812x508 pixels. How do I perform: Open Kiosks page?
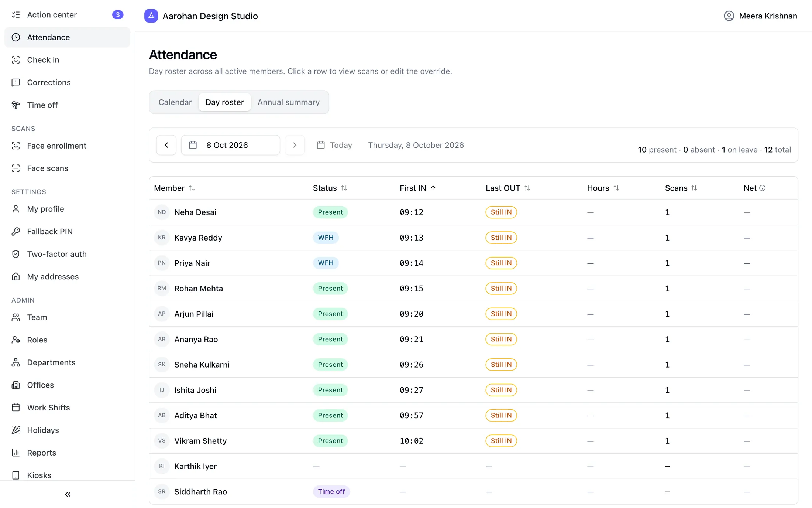click(x=67, y=475)
